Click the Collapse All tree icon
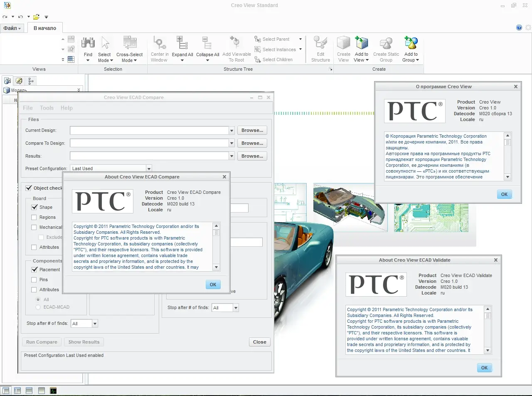Viewport: 532px width, 396px height. tap(207, 43)
